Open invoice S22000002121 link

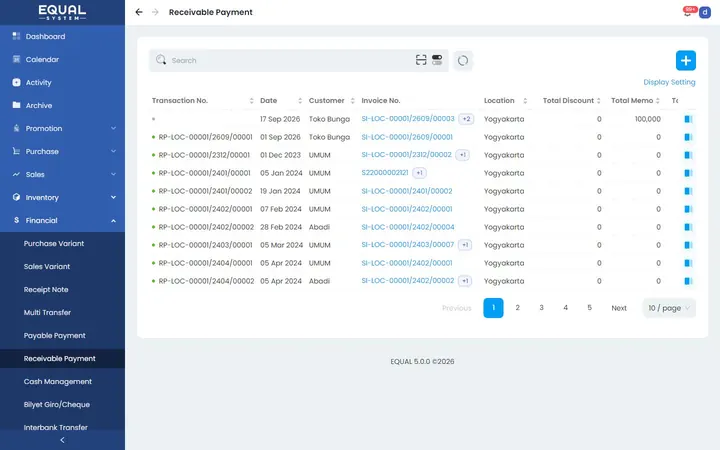click(385, 173)
